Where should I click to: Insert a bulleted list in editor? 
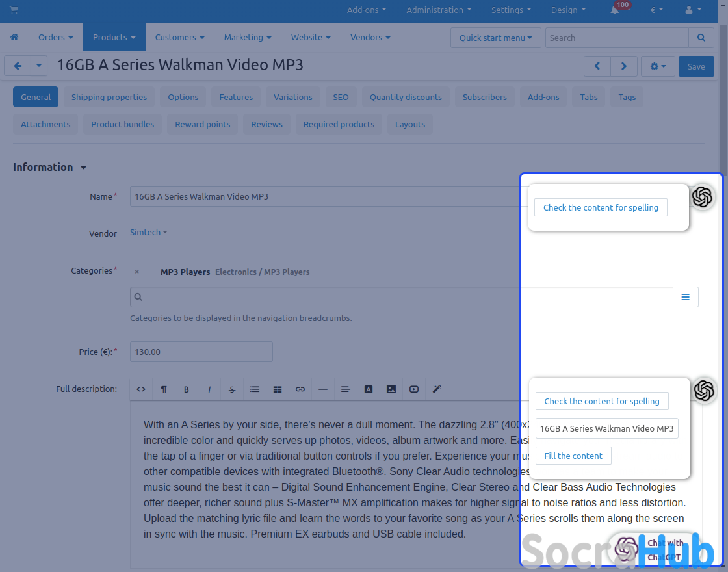pos(254,389)
